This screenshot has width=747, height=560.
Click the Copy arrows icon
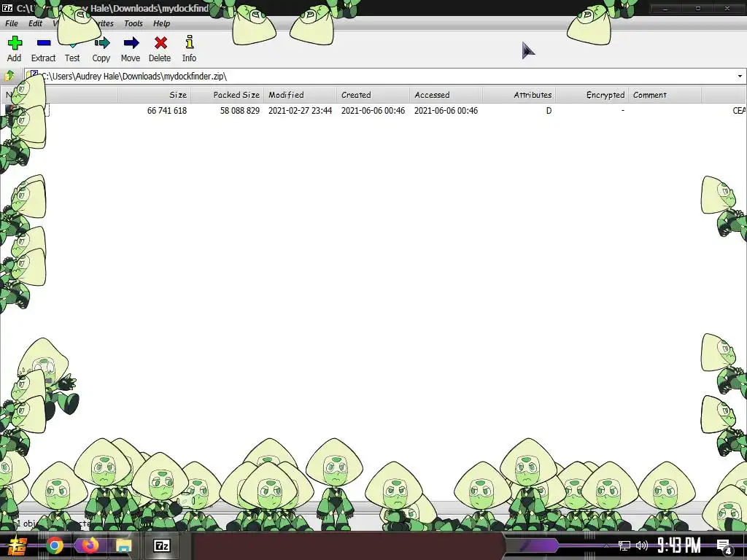coord(101,43)
